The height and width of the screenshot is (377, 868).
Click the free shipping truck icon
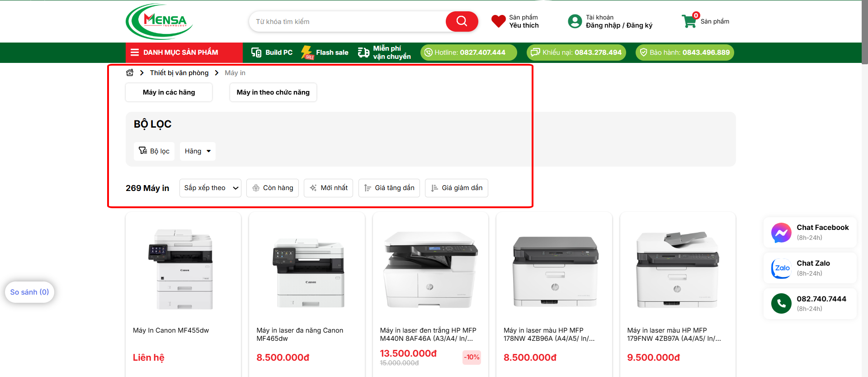[364, 52]
